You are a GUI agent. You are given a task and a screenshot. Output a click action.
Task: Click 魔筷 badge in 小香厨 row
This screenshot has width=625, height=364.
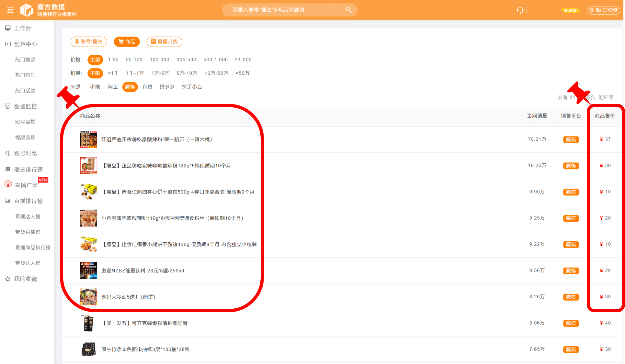(x=571, y=218)
